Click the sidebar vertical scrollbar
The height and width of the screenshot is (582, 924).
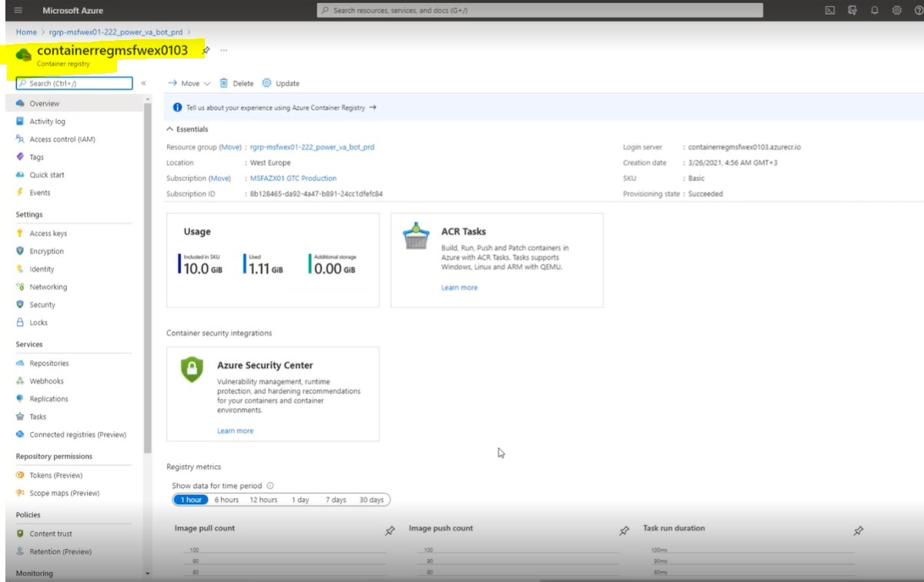click(148, 277)
